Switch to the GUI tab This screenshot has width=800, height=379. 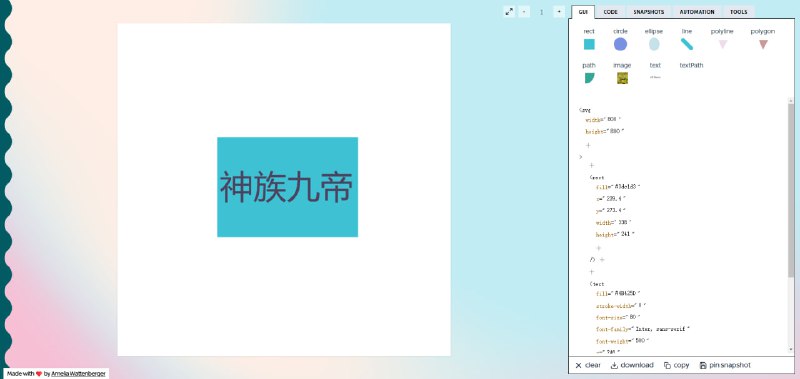[x=583, y=12]
